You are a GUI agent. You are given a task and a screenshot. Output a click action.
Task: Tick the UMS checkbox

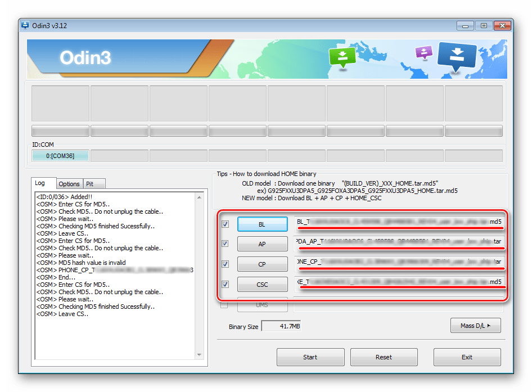pyautogui.click(x=224, y=305)
